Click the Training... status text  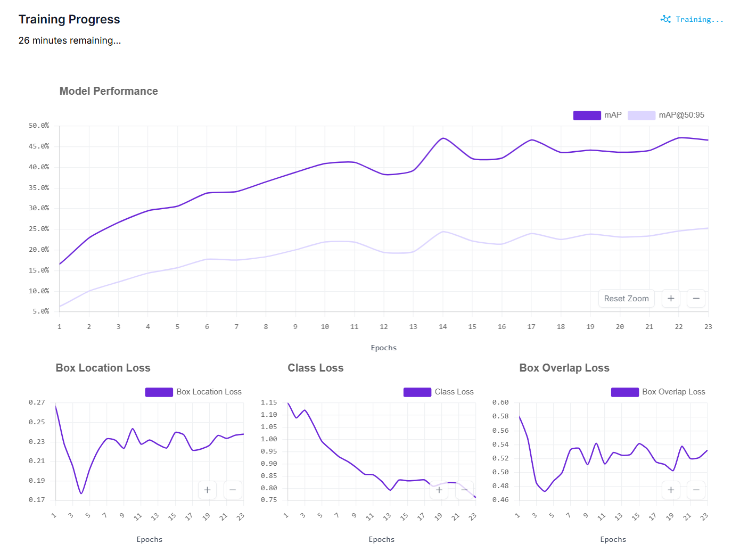[700, 20]
